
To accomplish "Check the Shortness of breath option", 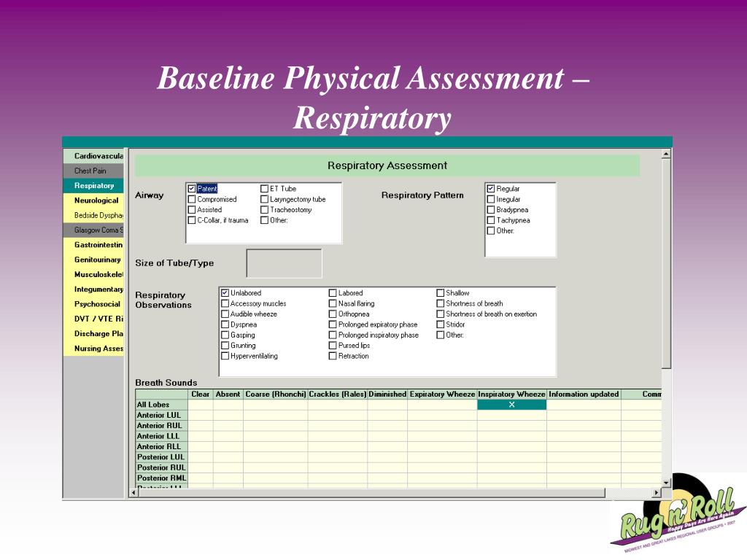I will point(440,303).
